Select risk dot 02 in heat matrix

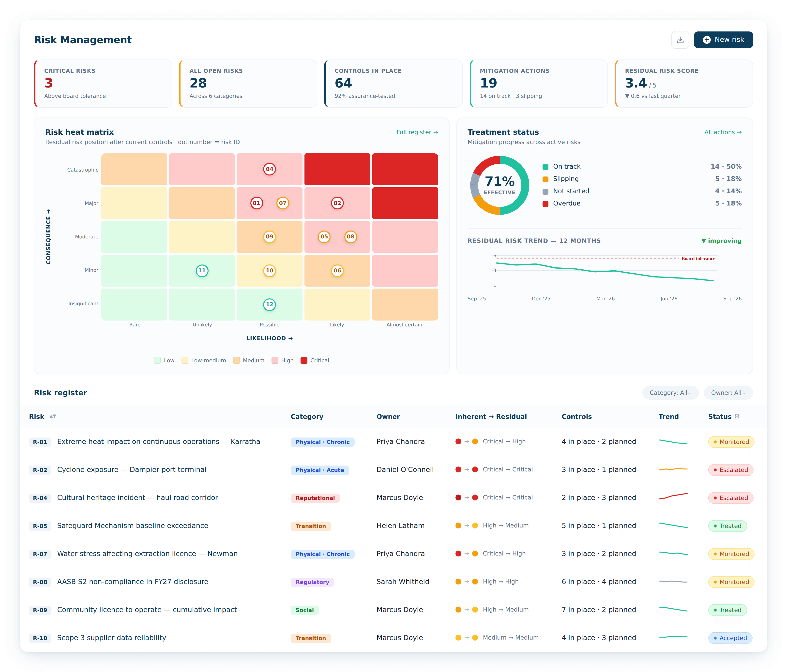[337, 203]
